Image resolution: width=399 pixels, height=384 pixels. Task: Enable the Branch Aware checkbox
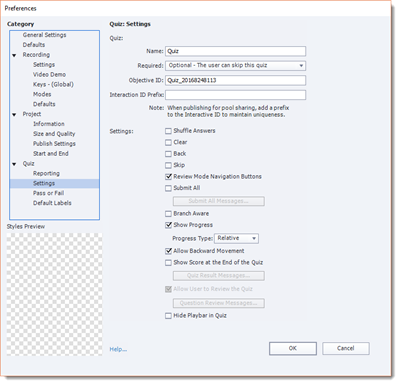(x=168, y=214)
